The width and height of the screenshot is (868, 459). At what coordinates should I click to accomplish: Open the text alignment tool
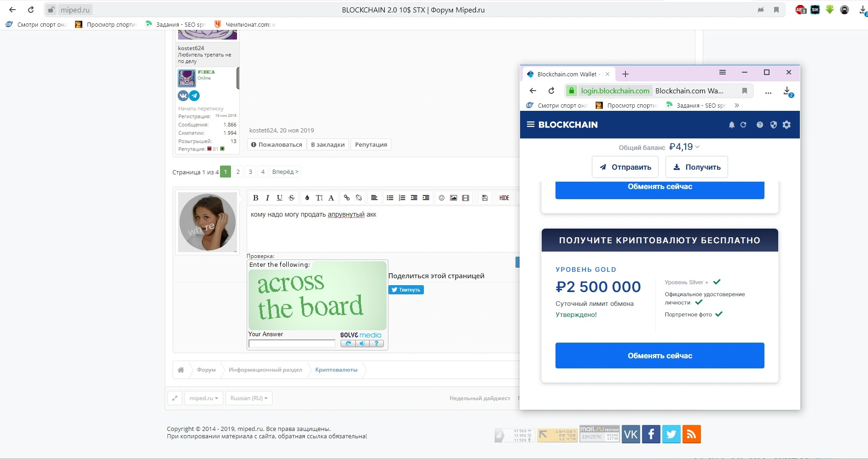point(374,198)
